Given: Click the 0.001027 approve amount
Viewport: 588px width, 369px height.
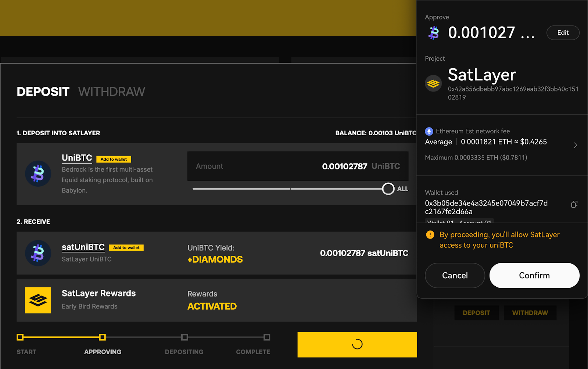Looking at the screenshot, I should pos(491,33).
